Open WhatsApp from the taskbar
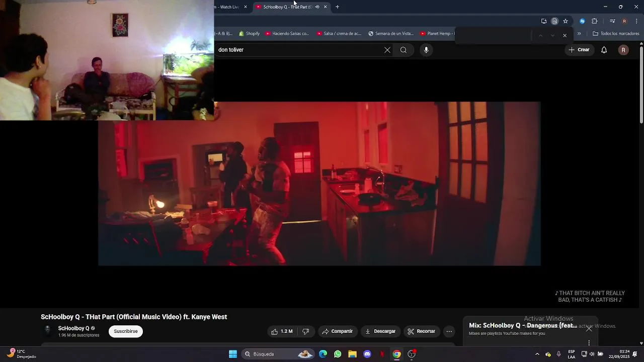Screen dimensions: 644x362 click(338, 354)
